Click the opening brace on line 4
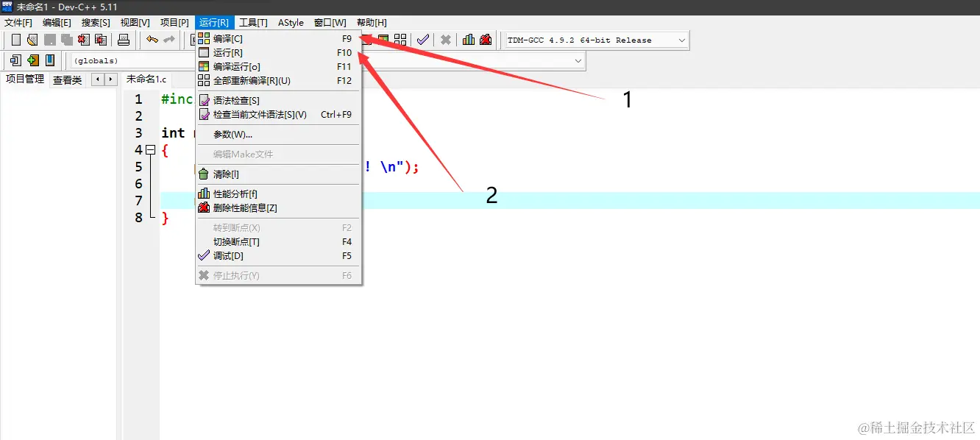The height and width of the screenshot is (440, 980). point(165,150)
